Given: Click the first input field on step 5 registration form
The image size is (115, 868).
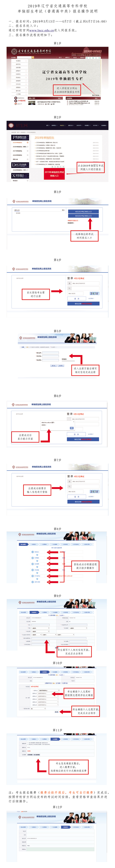Looking at the screenshot, I should [x=50, y=353].
